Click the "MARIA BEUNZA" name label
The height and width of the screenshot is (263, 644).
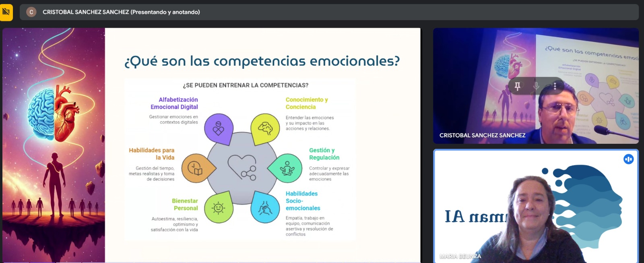460,256
